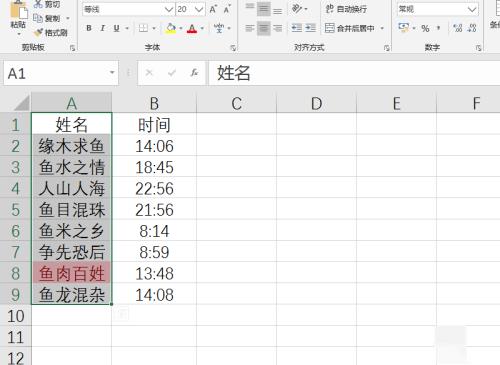Click the comma style icon
The height and width of the screenshot is (365, 500).
point(439,28)
